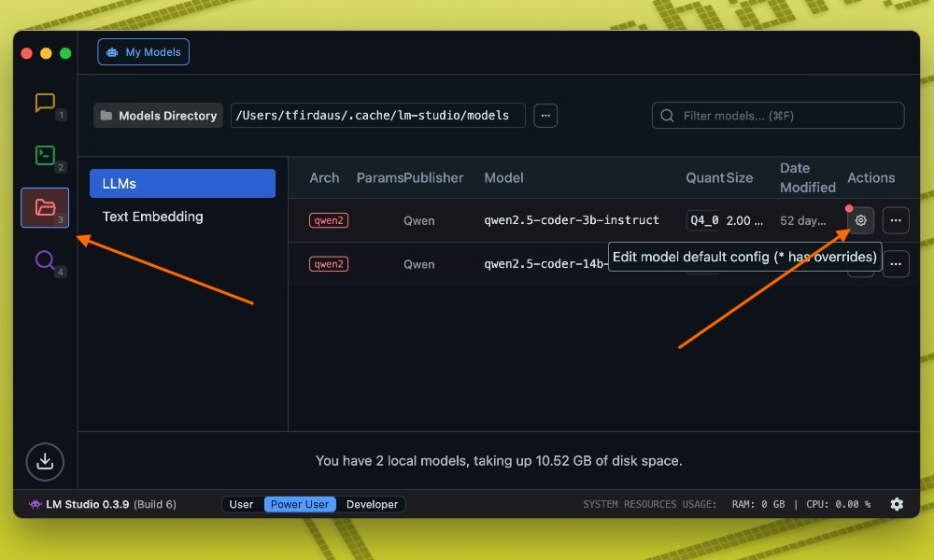Click the Models Directory button

pyautogui.click(x=158, y=116)
